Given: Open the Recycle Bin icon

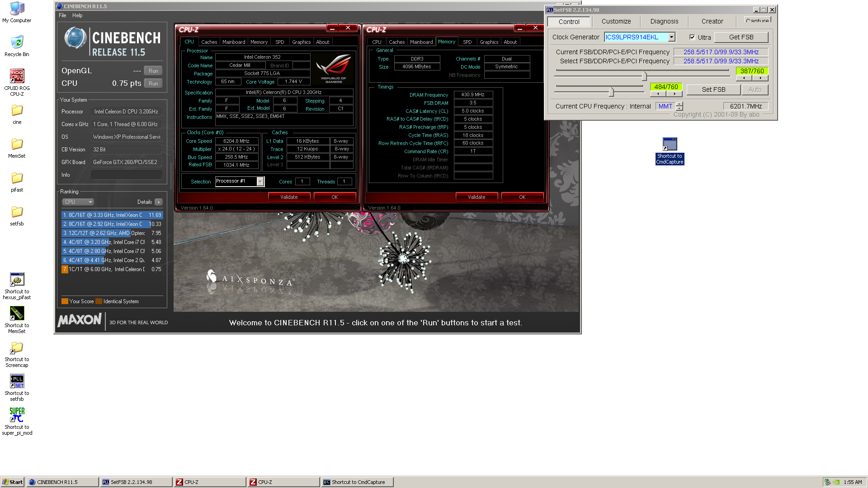Looking at the screenshot, I should [x=17, y=46].
